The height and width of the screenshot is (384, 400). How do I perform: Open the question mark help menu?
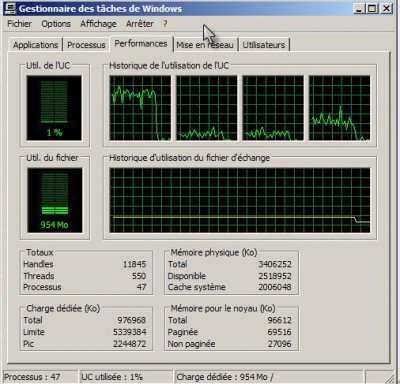[x=165, y=24]
